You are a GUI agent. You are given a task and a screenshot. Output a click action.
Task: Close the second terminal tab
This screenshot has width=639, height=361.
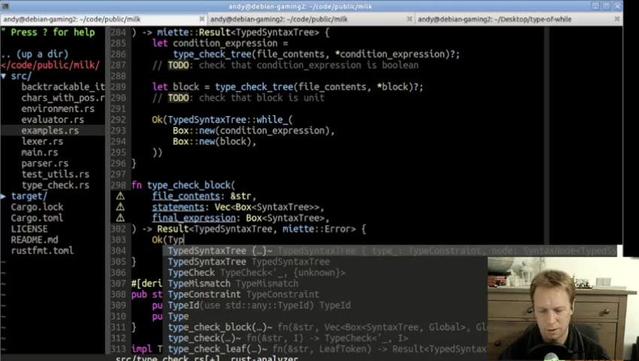click(x=410, y=19)
